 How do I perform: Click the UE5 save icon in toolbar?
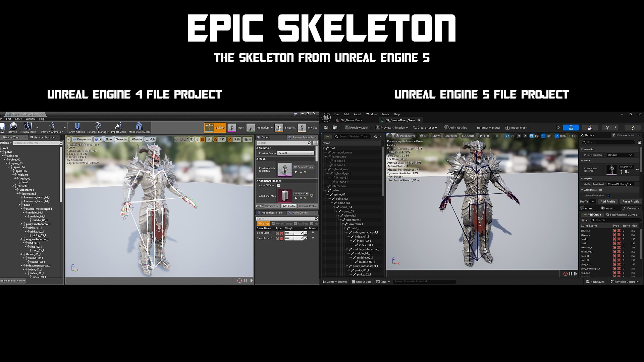point(326,128)
